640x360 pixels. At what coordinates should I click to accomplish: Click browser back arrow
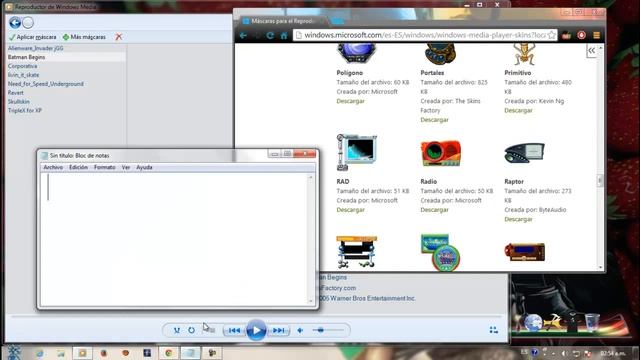(x=243, y=36)
